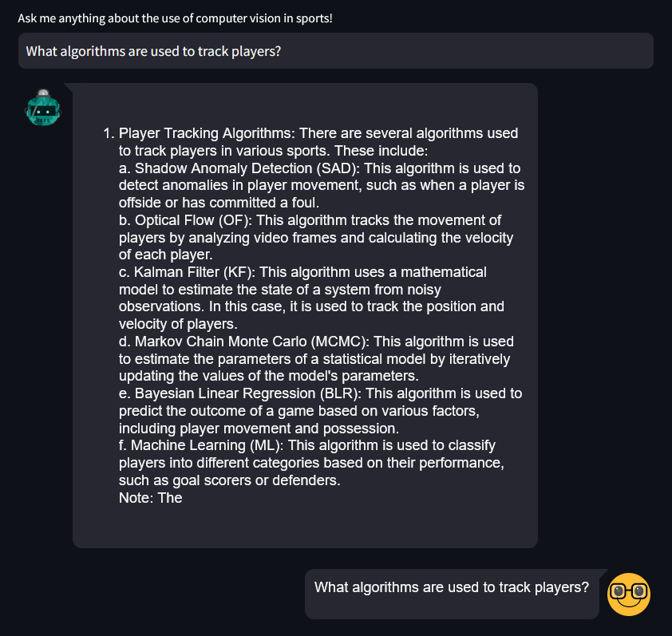Click the "Ask me anything" prompt label
Screen dimensions: 672x636
pyautogui.click(x=175, y=18)
